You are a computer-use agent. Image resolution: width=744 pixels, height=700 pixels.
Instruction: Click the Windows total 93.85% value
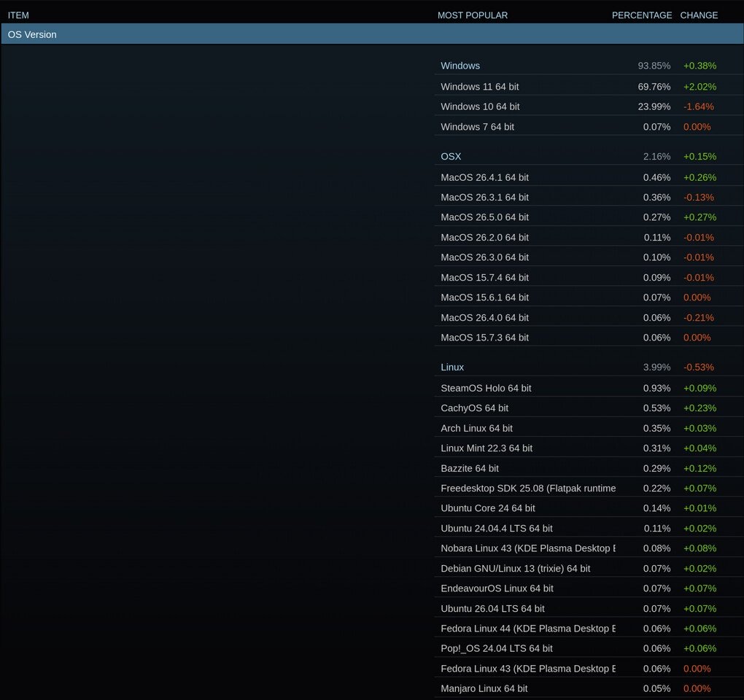pos(654,66)
